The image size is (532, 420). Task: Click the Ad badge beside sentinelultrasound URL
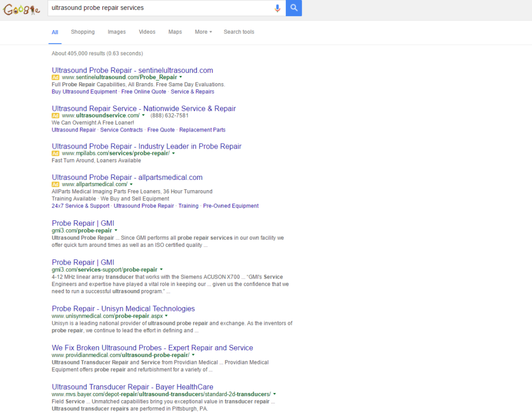(x=55, y=77)
